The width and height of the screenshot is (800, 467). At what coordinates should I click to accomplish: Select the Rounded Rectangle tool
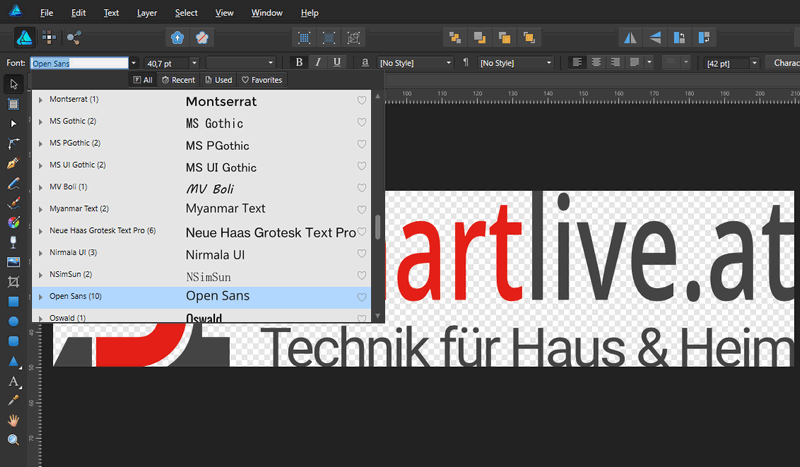(x=14, y=341)
